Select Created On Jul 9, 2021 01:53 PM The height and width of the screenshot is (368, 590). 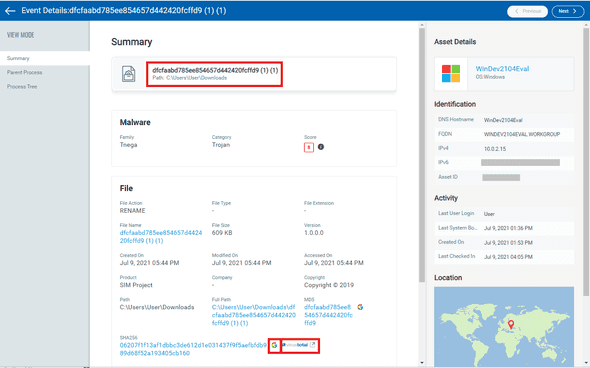pos(508,243)
